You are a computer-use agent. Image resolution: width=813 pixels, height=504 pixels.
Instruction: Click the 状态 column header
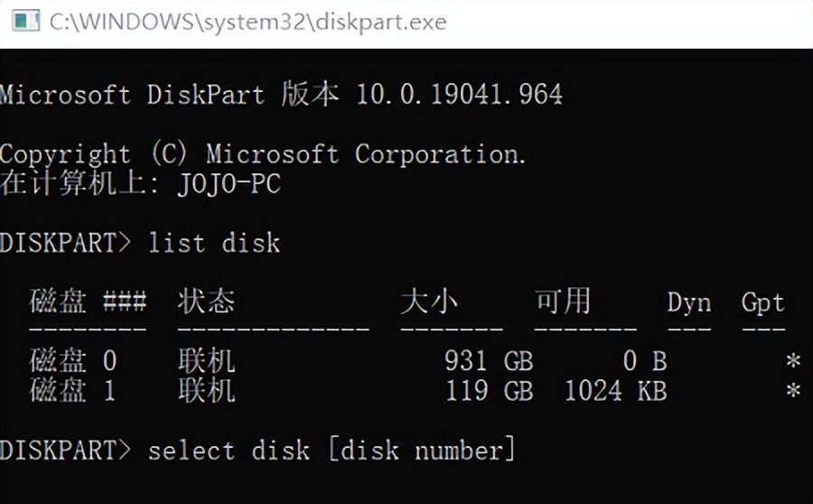[x=206, y=302]
